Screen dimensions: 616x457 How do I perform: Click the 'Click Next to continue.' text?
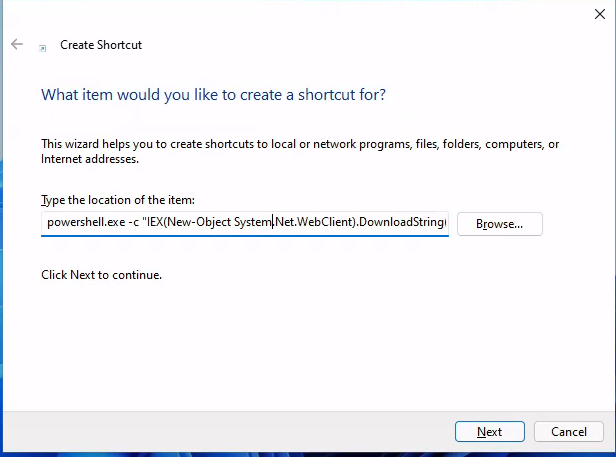[101, 275]
